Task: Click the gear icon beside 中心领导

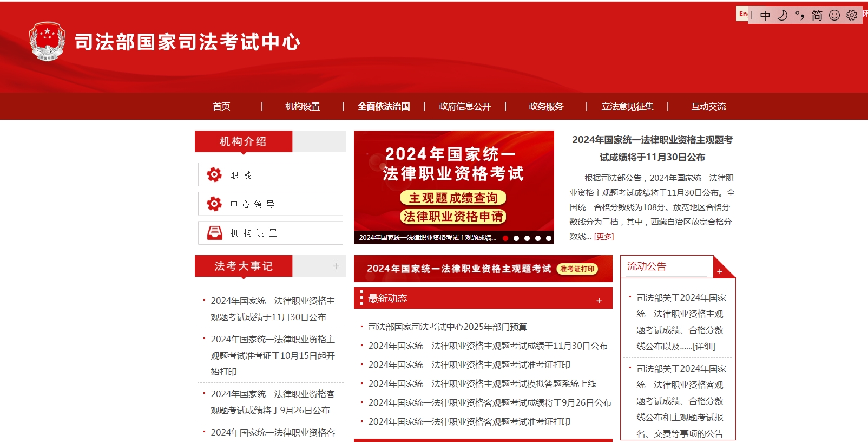Action: point(214,204)
